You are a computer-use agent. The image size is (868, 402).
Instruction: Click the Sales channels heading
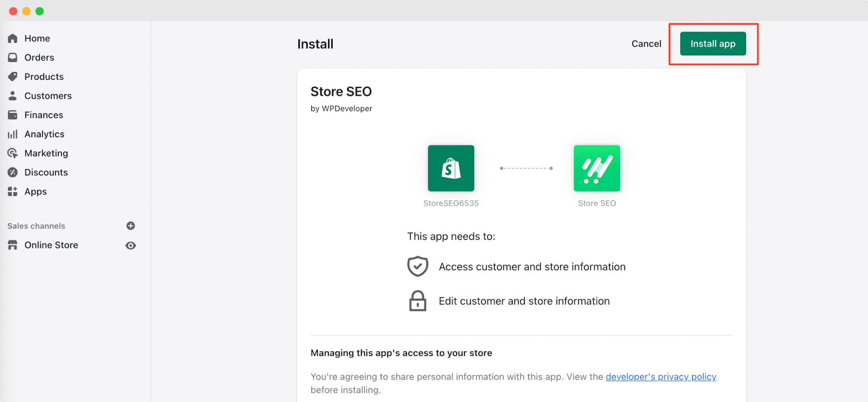(36, 226)
